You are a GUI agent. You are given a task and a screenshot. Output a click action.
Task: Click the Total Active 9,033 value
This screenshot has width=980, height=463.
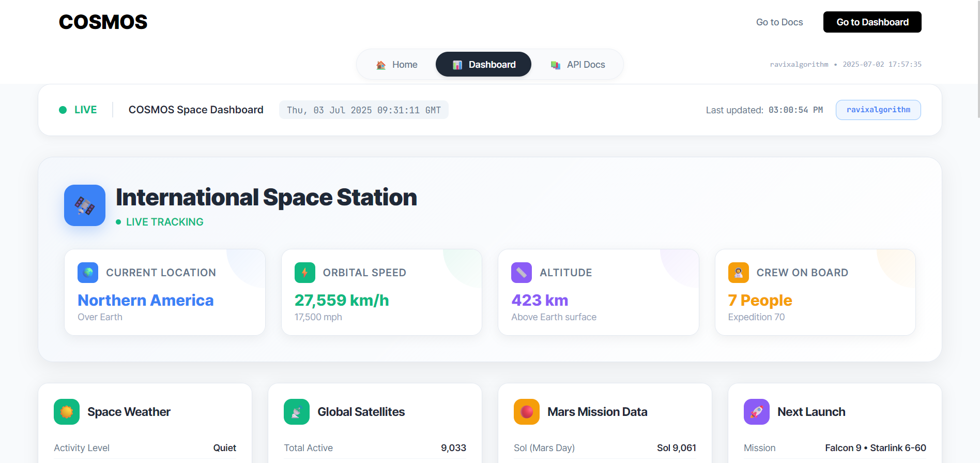pyautogui.click(x=453, y=448)
